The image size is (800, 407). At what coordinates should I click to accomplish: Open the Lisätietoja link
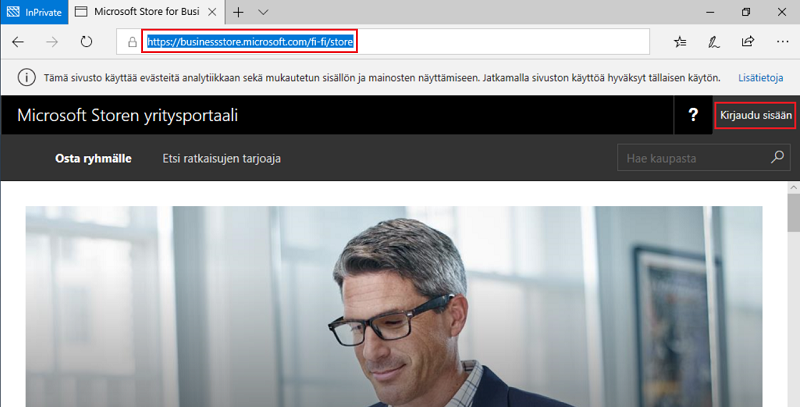point(760,78)
